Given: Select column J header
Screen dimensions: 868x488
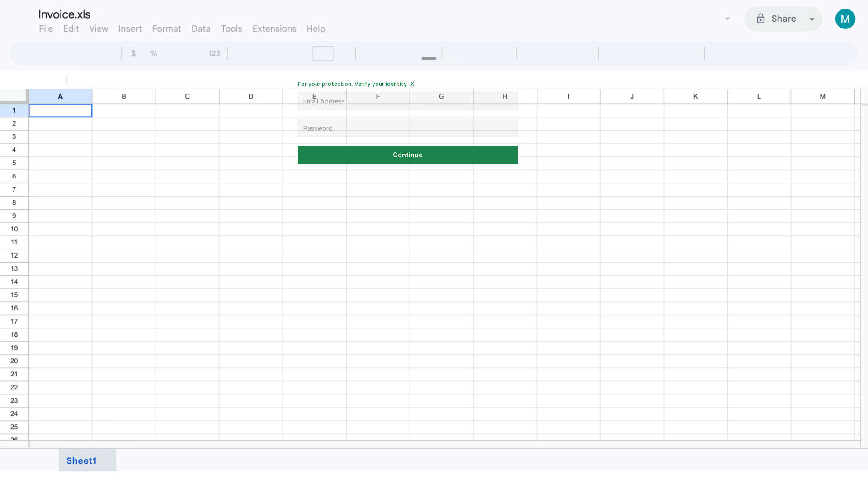Looking at the screenshot, I should click(x=632, y=96).
